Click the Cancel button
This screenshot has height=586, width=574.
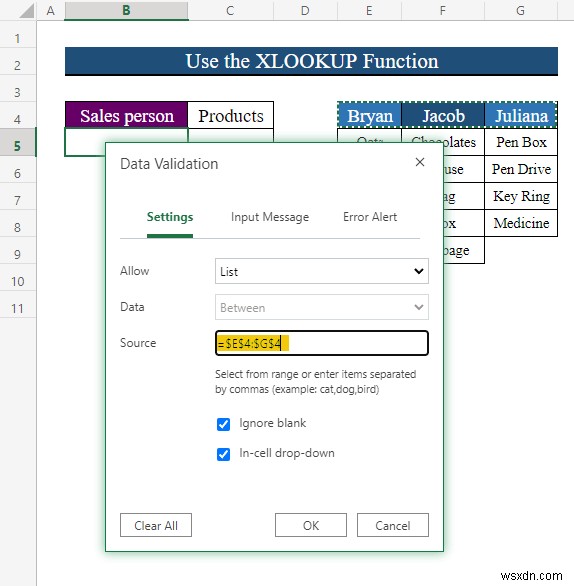[393, 525]
